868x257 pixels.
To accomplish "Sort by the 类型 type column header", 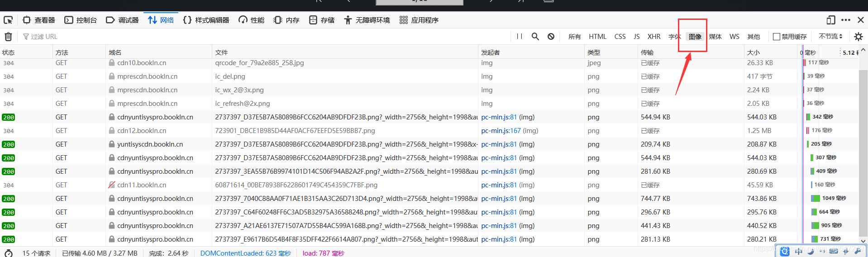I will (x=611, y=52).
